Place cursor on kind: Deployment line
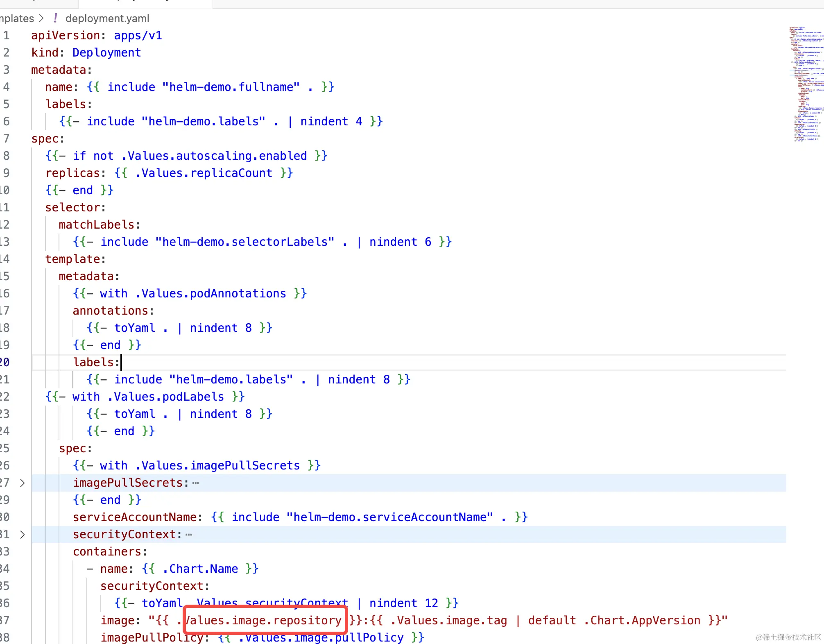The height and width of the screenshot is (644, 824). [106, 52]
